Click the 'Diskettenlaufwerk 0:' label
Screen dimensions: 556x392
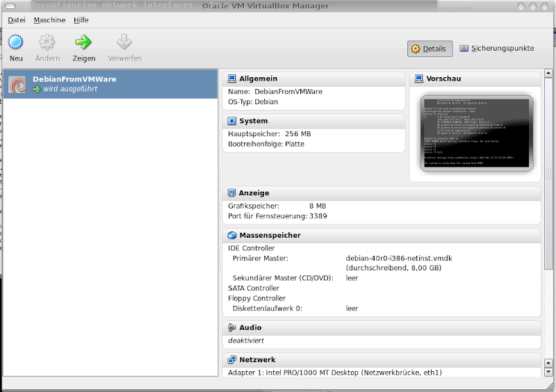pyautogui.click(x=268, y=309)
